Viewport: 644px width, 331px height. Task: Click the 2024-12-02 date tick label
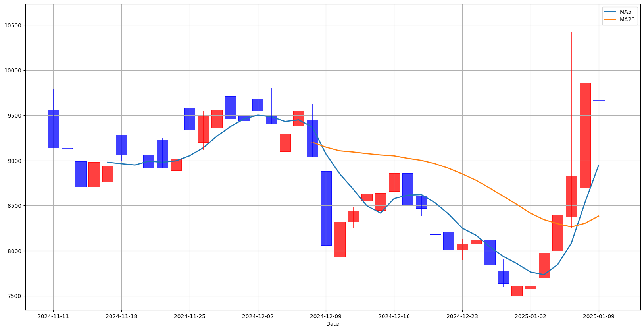click(x=258, y=316)
